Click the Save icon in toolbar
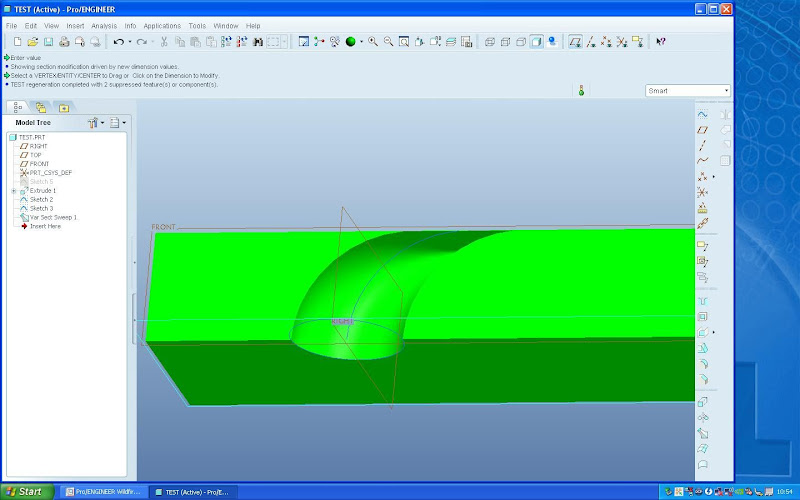 click(x=47, y=42)
